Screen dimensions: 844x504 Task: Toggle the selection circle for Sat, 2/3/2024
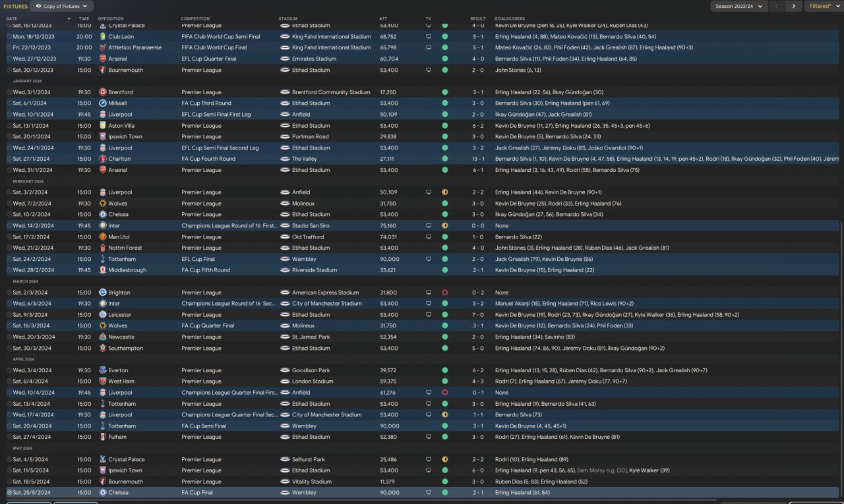pyautogui.click(x=9, y=293)
